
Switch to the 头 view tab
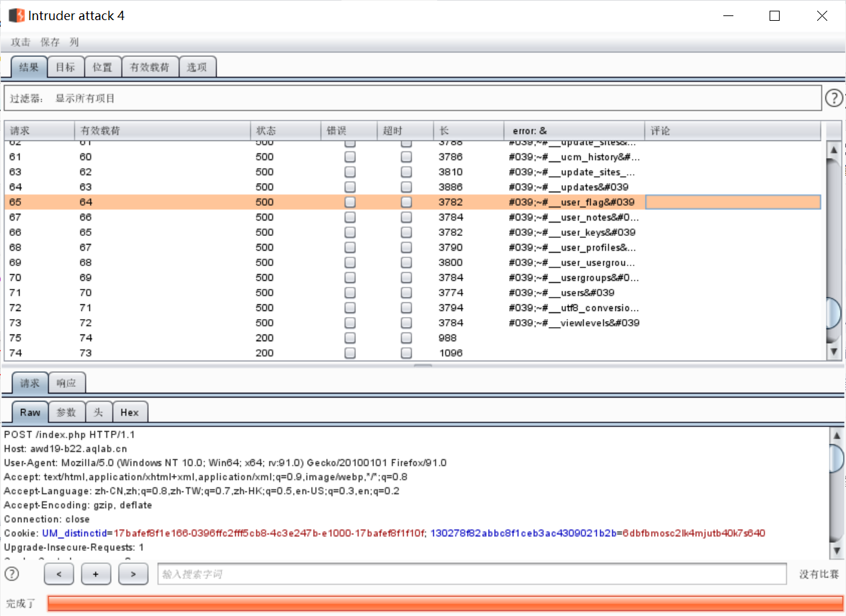click(x=99, y=412)
